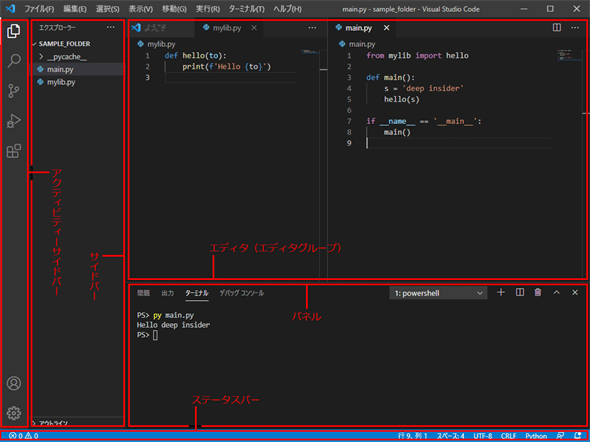The height and width of the screenshot is (442, 590).
Task: Click 'Hello deep insider' terminal output
Action: [173, 325]
